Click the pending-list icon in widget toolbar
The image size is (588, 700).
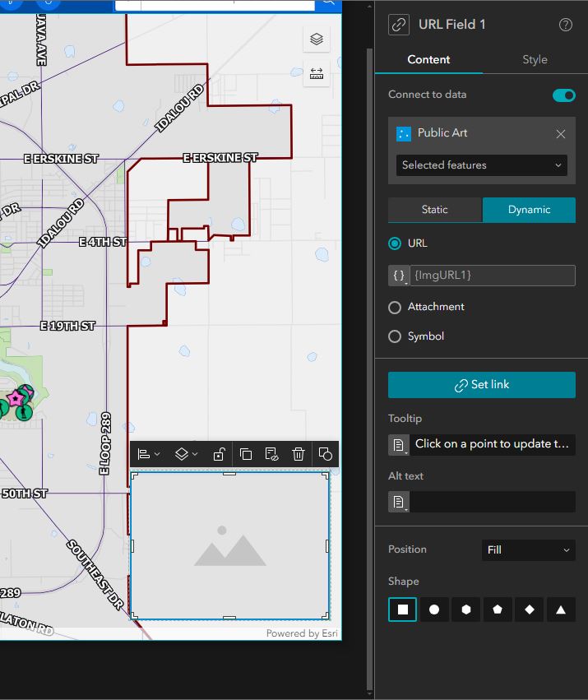point(271,454)
